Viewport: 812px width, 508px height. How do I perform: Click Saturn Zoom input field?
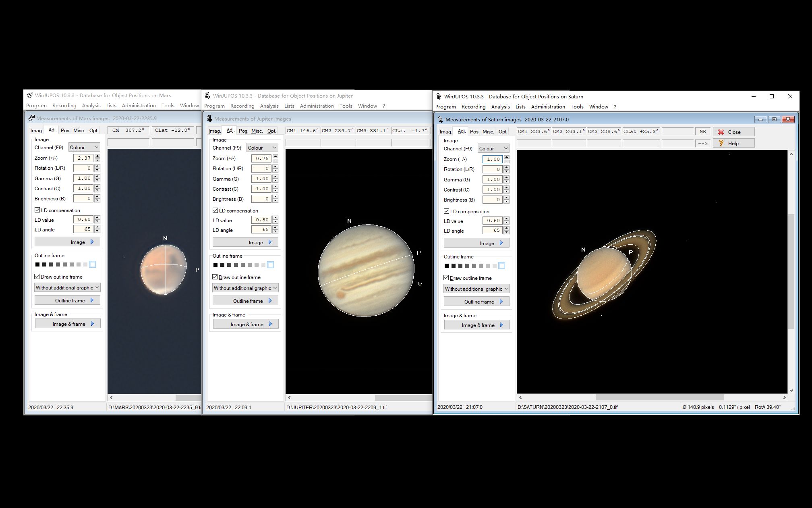(x=492, y=159)
